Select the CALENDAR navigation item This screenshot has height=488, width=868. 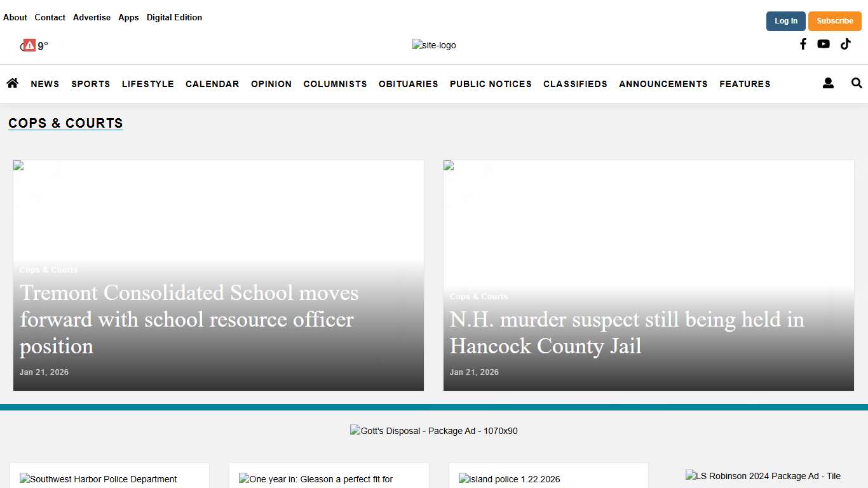point(212,84)
